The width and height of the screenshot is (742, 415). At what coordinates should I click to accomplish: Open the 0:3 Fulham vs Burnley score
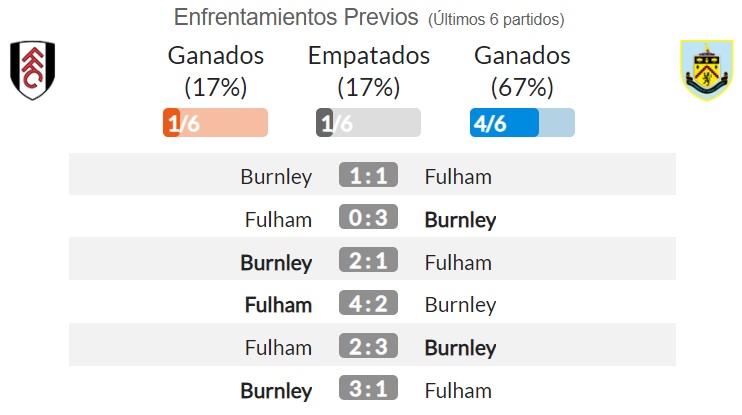pyautogui.click(x=368, y=217)
